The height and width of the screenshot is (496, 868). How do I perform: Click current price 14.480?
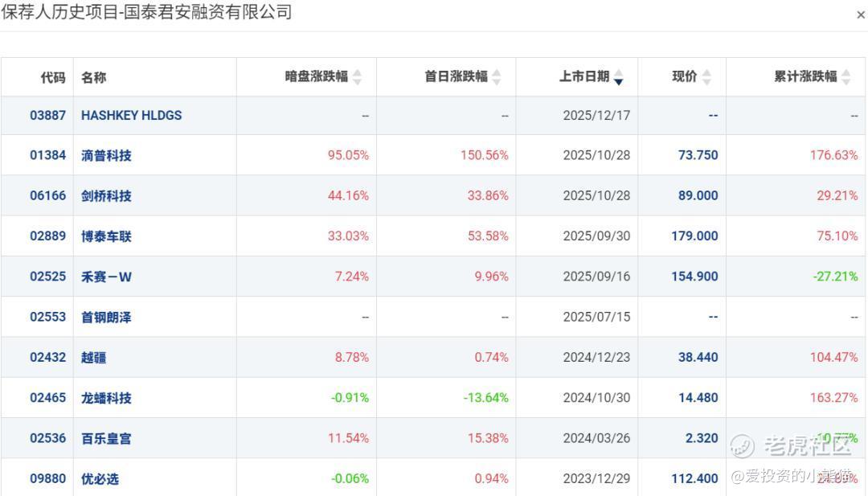(x=698, y=397)
